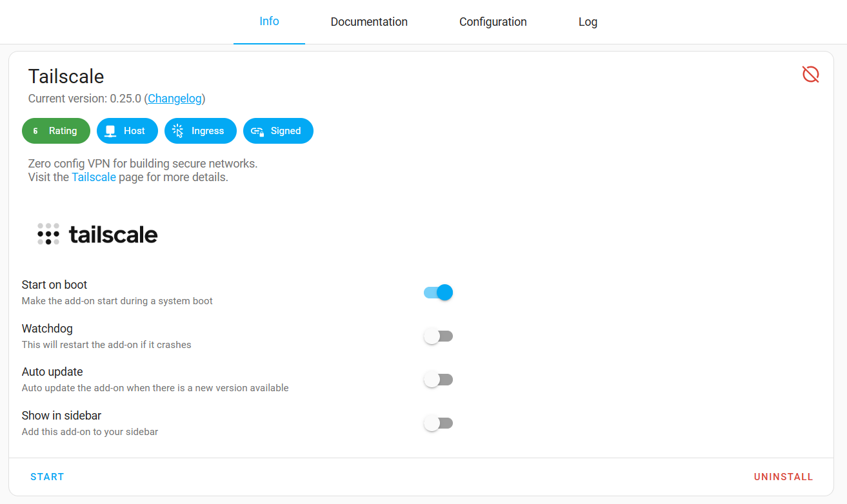
Task: Click the Host capability chip
Action: tap(127, 131)
